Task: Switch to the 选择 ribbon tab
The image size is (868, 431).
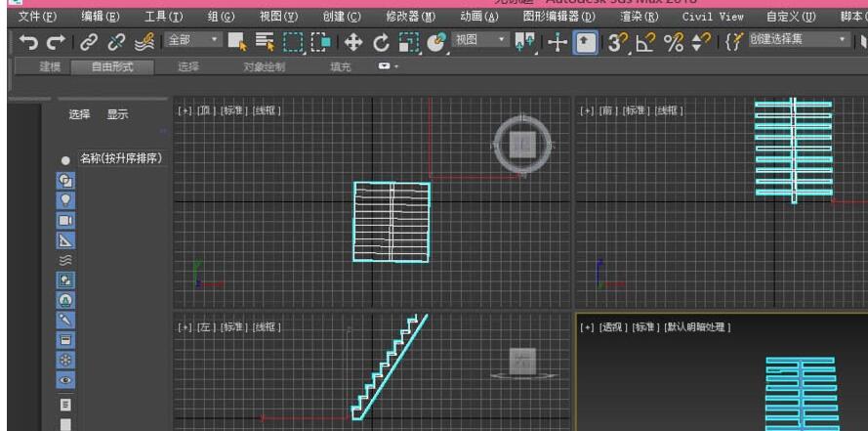Action: (188, 67)
